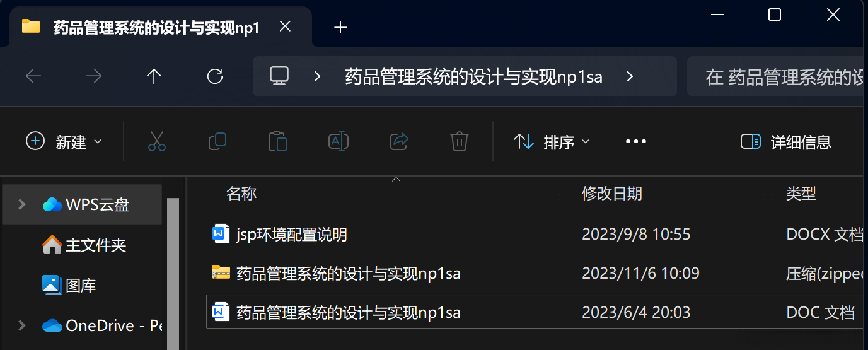This screenshot has height=350, width=868.
Task: Click the Rename icon in toolbar
Action: 339,141
